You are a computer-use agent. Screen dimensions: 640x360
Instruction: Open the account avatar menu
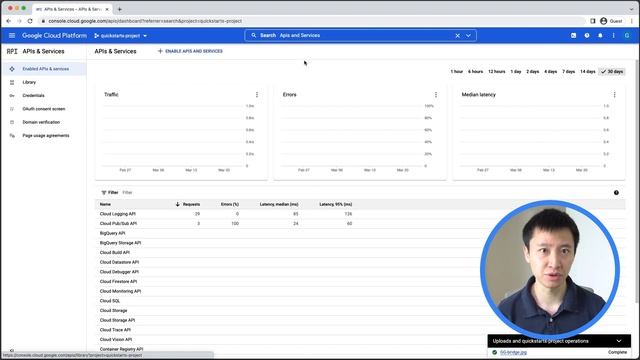627,36
